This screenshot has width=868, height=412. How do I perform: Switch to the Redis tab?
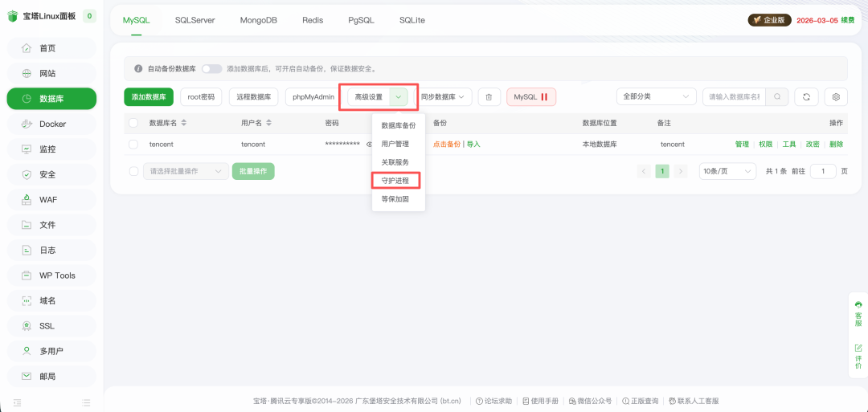[x=313, y=20]
